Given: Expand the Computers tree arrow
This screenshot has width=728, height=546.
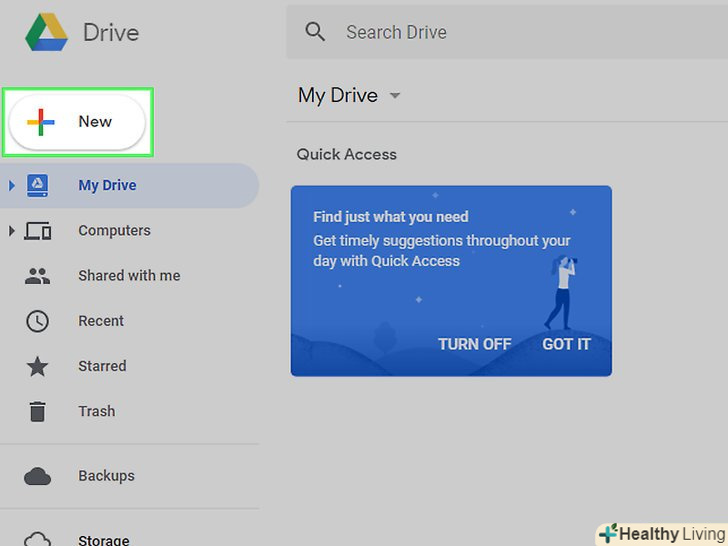Looking at the screenshot, I should pyautogui.click(x=12, y=231).
